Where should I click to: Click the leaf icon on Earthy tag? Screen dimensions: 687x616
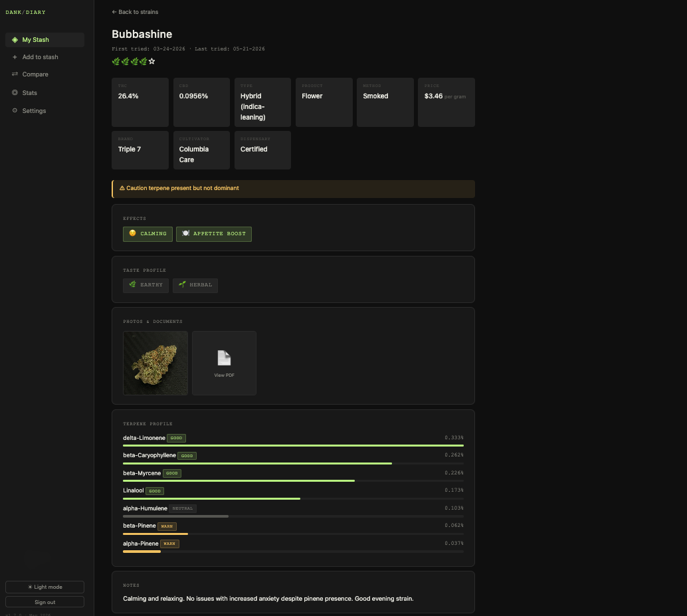[x=133, y=284]
